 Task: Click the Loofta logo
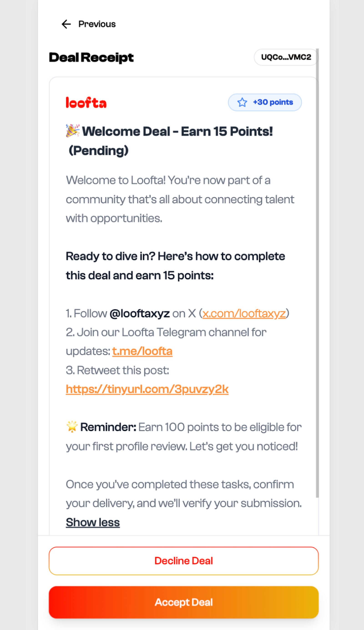pos(86,103)
